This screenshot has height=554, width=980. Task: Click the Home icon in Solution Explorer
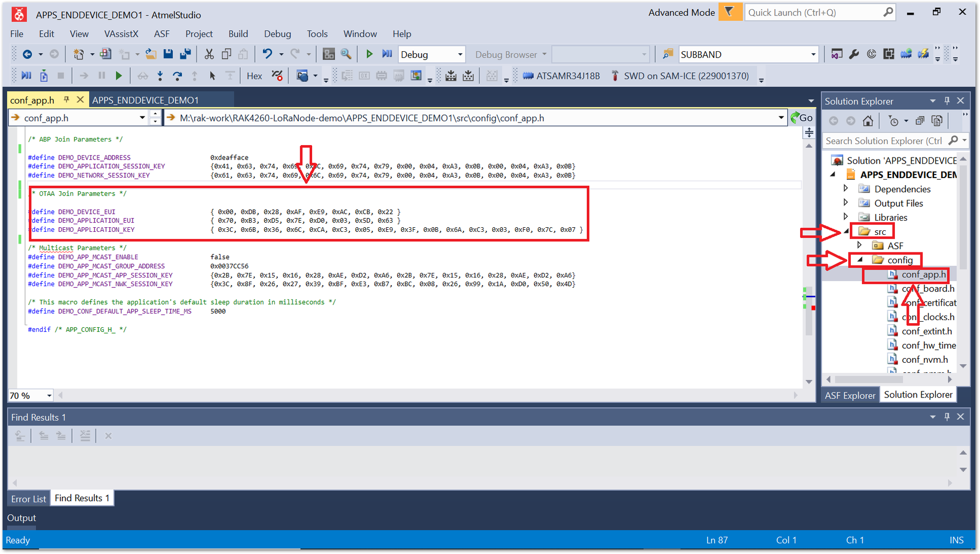pos(868,121)
